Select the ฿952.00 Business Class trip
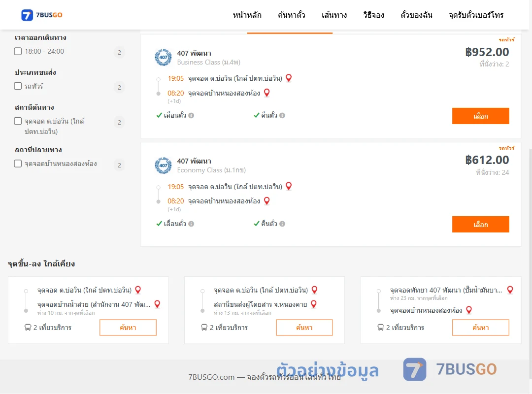Viewport: 532px width, 394px height. pos(480,116)
